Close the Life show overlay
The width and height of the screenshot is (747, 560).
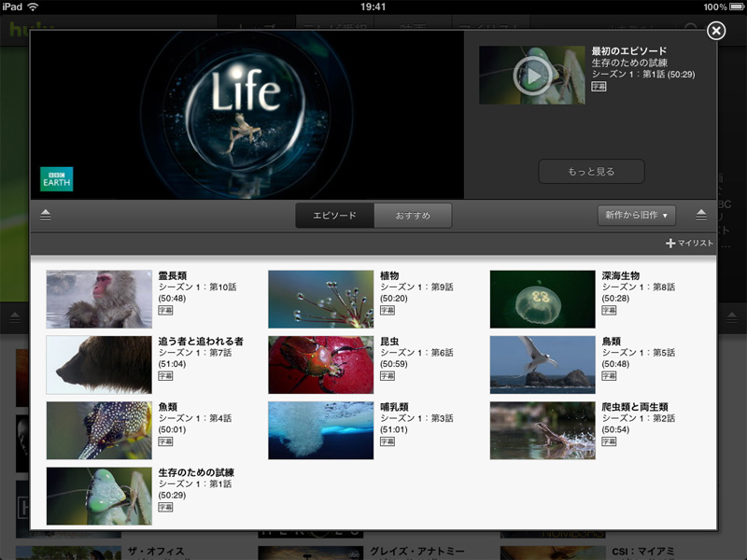point(715,31)
